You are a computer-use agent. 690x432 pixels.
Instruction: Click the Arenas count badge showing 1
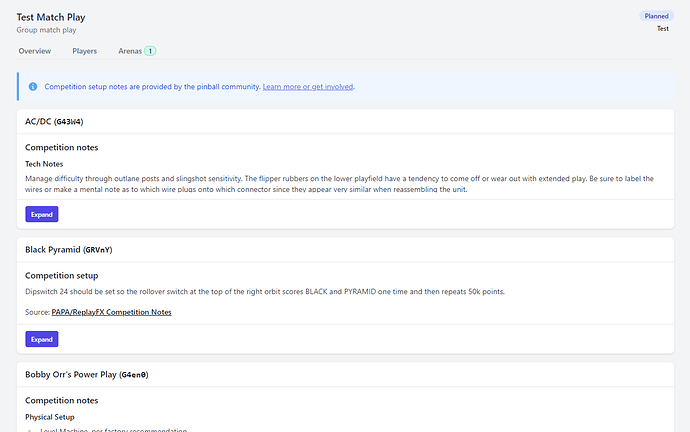[x=150, y=51]
